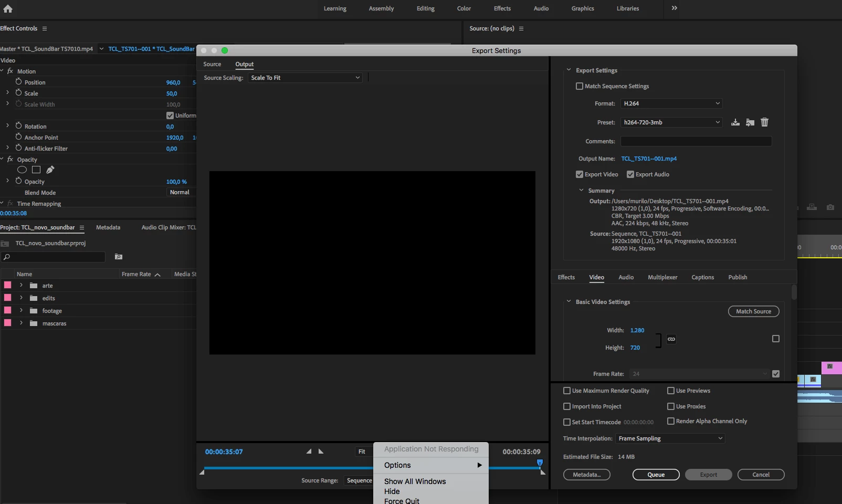
Task: Switch to the Source tab in Export Settings
Action: pos(212,64)
